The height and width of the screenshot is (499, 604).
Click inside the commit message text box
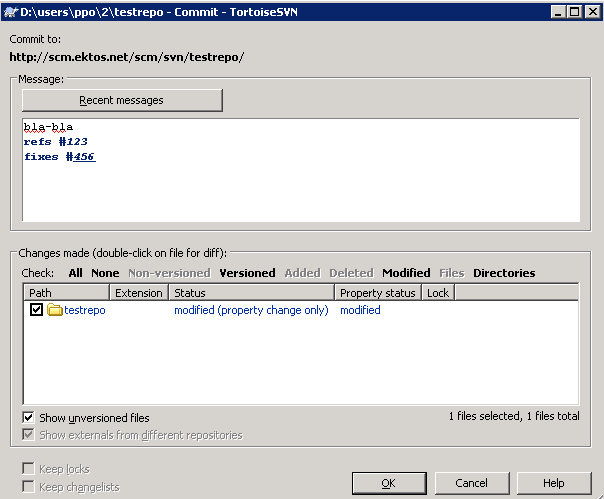(x=300, y=190)
